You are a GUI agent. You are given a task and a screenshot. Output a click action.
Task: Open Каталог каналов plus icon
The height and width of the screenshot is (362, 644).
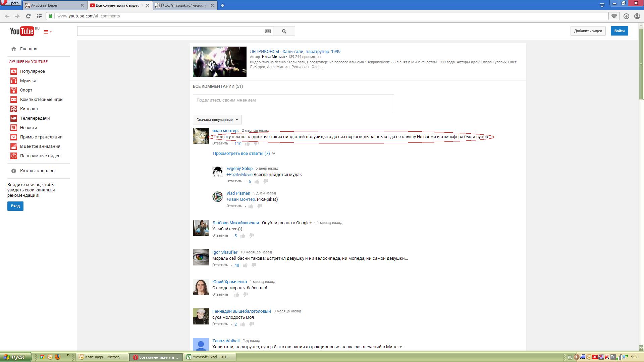[14, 171]
